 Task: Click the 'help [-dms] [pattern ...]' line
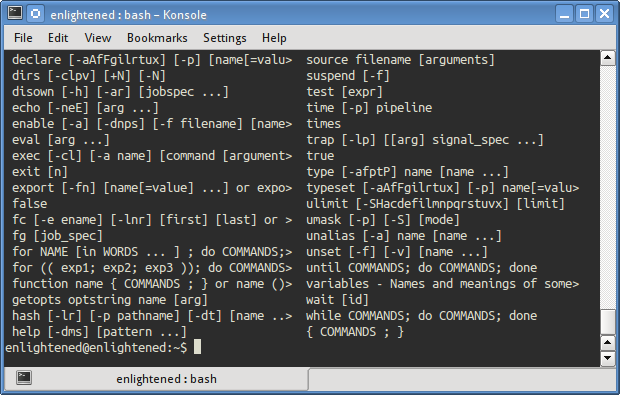[x=99, y=332]
